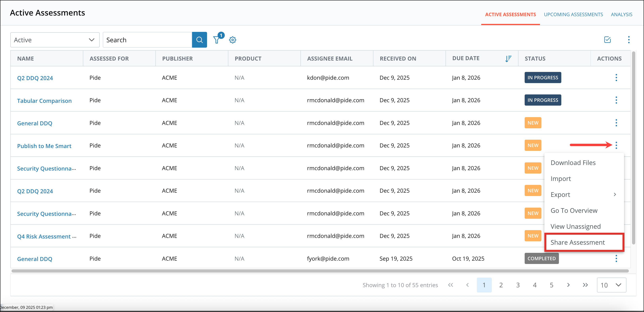Switch to Upcoming Assessments tab
The height and width of the screenshot is (312, 644).
(x=573, y=15)
